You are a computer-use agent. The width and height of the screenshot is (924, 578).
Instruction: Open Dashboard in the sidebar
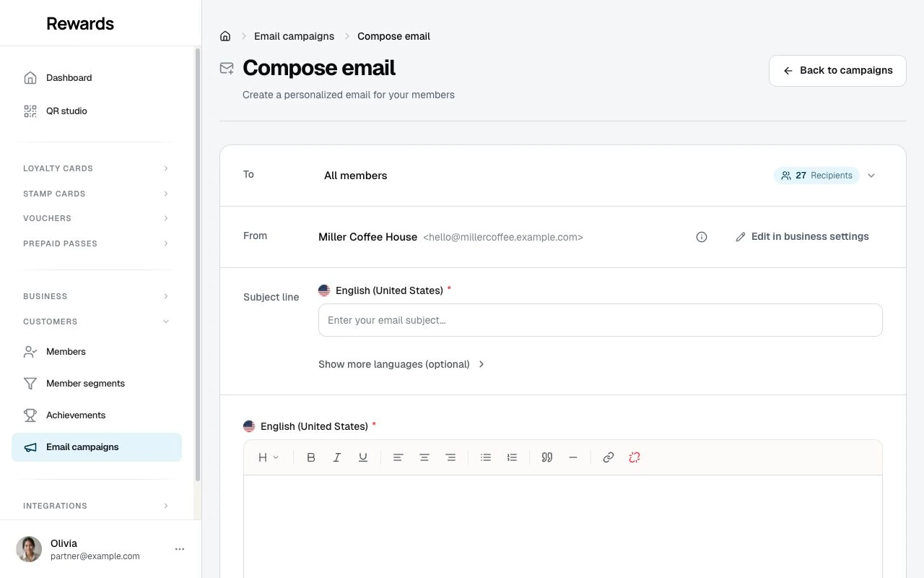[x=97, y=78]
